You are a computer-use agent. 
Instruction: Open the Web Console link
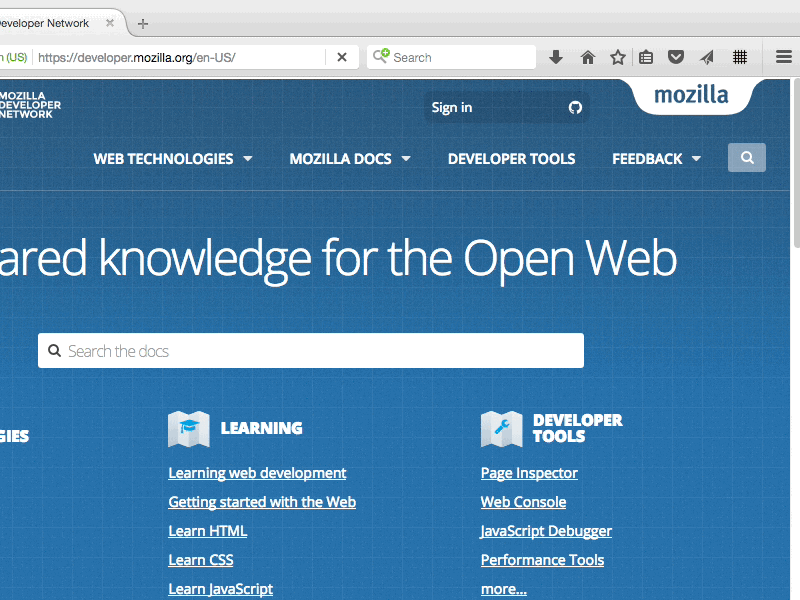pos(523,502)
